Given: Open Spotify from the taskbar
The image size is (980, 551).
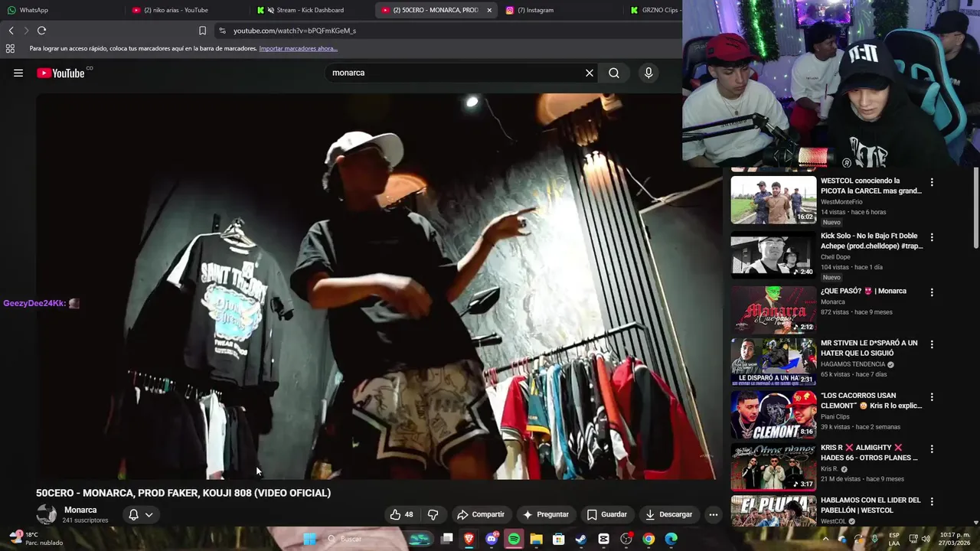Looking at the screenshot, I should coord(514,539).
